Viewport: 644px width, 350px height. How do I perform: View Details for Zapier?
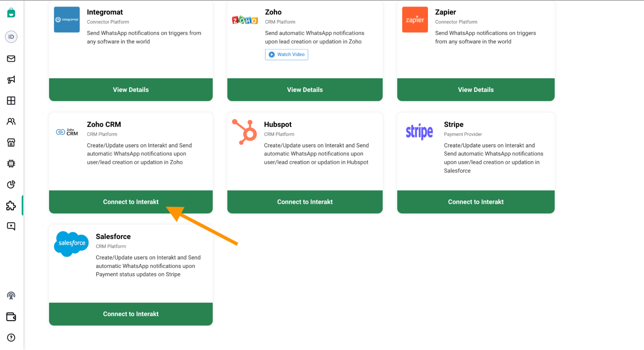coord(476,89)
